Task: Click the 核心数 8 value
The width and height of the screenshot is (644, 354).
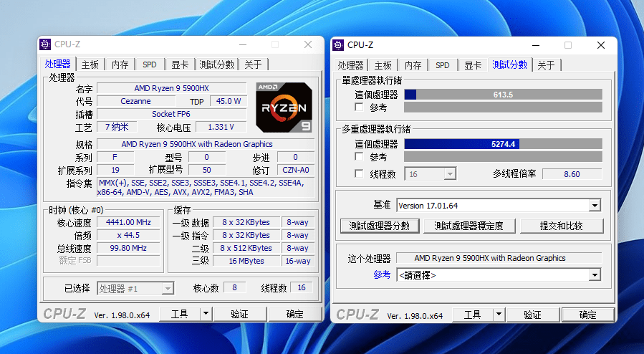Action: (x=234, y=287)
